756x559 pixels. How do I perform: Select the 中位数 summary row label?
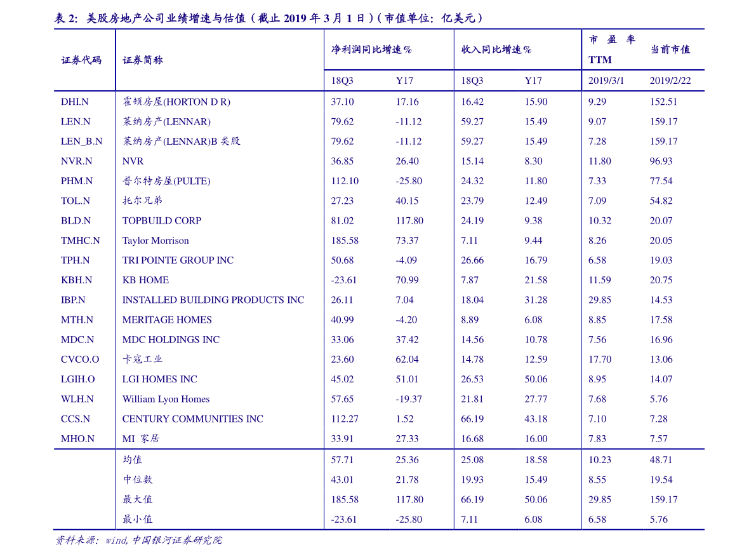(137, 480)
